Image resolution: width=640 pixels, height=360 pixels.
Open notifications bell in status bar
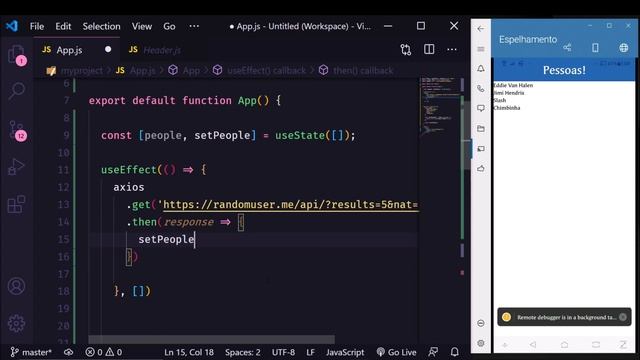point(454,352)
